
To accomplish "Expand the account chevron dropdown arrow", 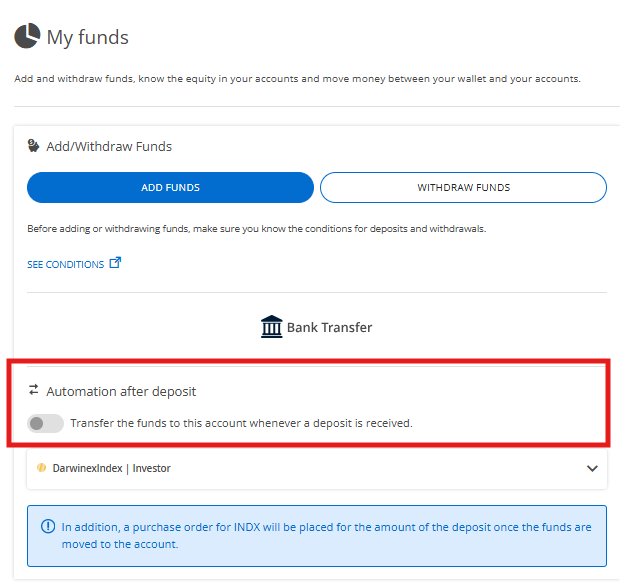I will pos(592,468).
